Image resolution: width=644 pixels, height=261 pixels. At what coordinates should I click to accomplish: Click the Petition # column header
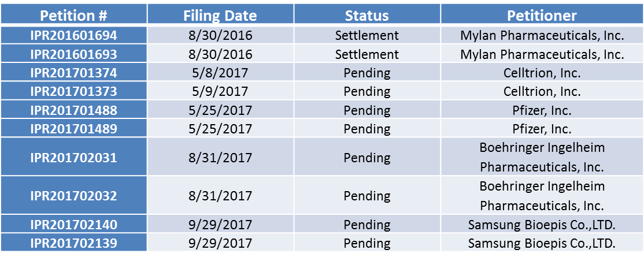pyautogui.click(x=73, y=15)
